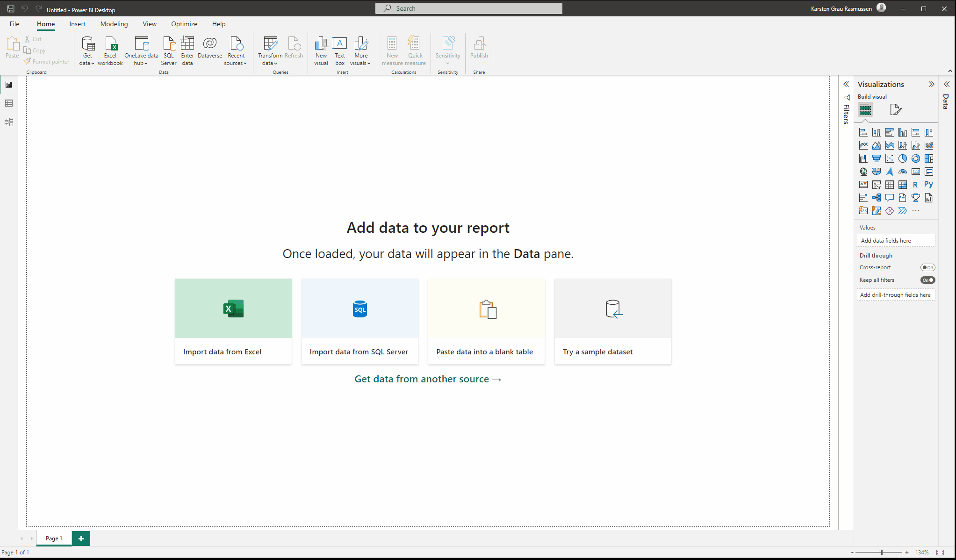Switch to the Modeling ribbon tab
The width and height of the screenshot is (956, 560).
[x=114, y=24]
